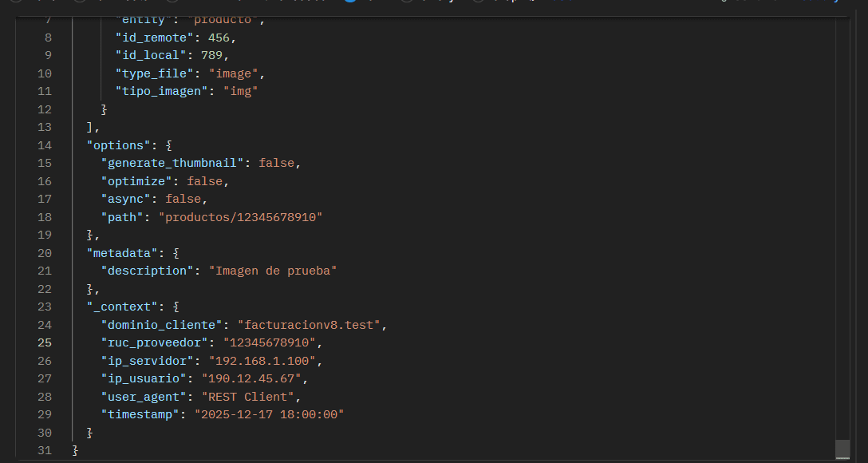868x463 pixels.
Task: Click the "type_file" key
Action: click(x=155, y=73)
